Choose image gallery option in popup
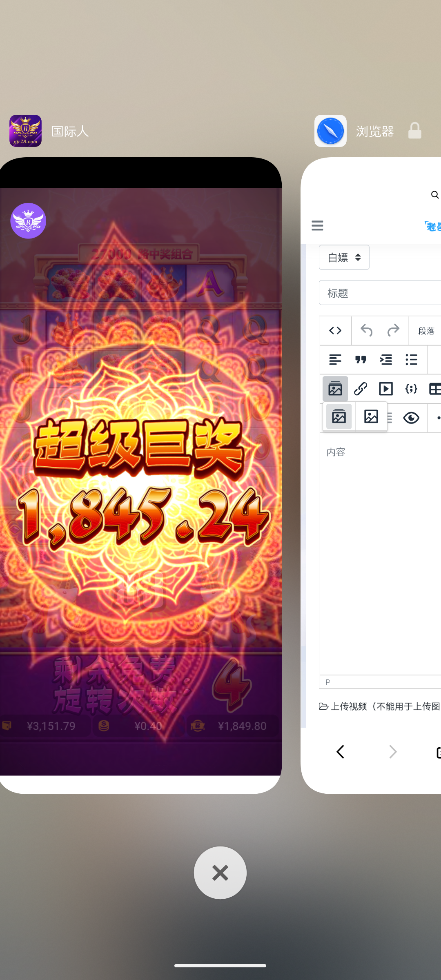Screen dimensions: 441x980 339,416
